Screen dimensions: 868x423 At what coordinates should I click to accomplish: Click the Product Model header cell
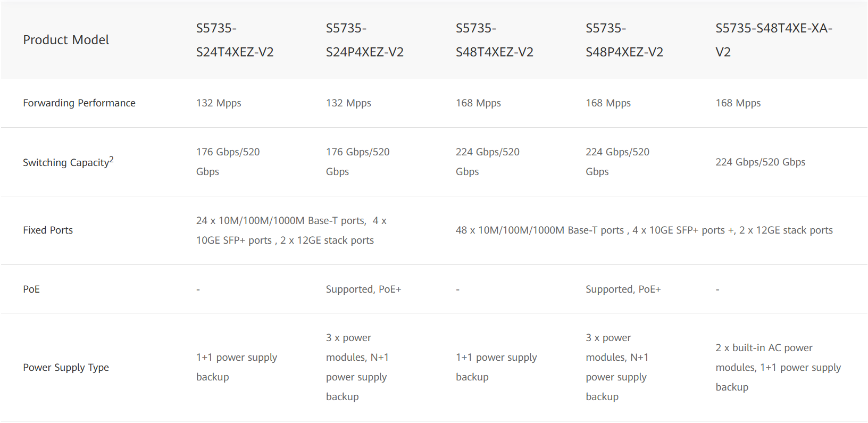[x=66, y=40]
